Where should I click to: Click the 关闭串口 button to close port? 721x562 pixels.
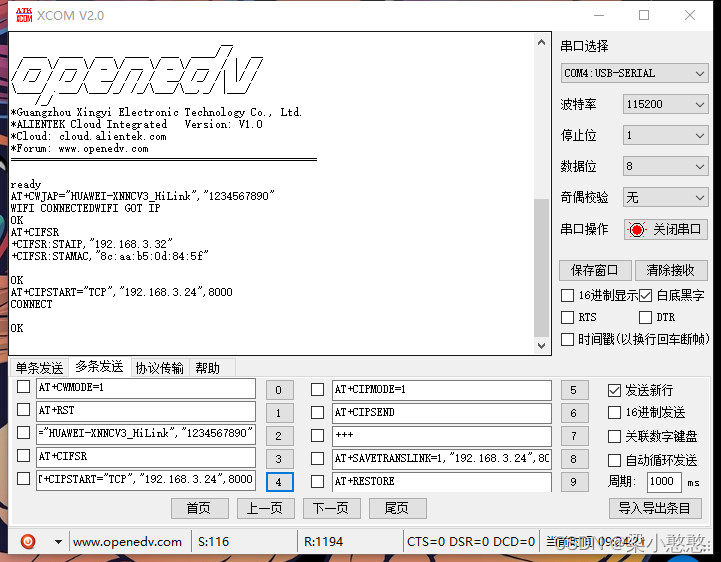pos(666,229)
